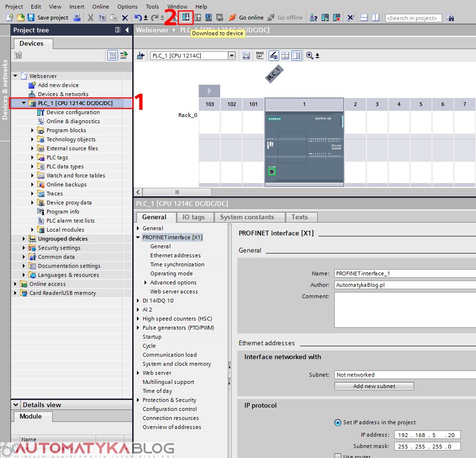Click the Author input field

405,285
